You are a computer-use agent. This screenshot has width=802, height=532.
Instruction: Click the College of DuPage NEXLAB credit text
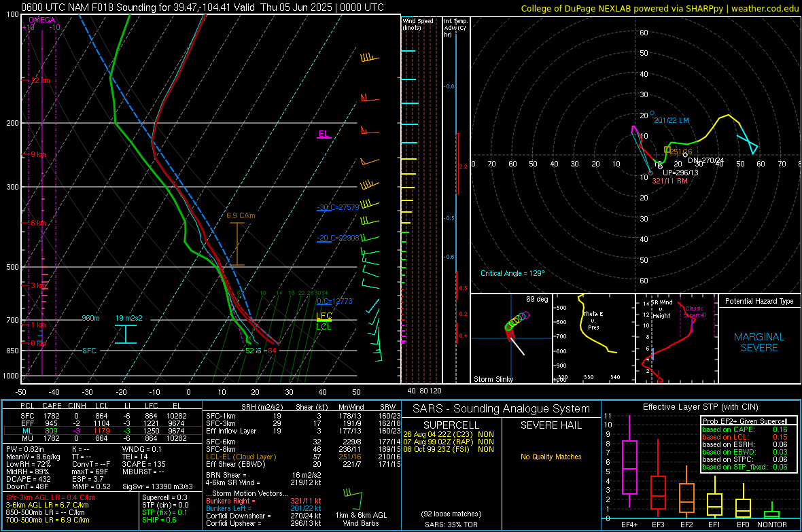point(659,8)
